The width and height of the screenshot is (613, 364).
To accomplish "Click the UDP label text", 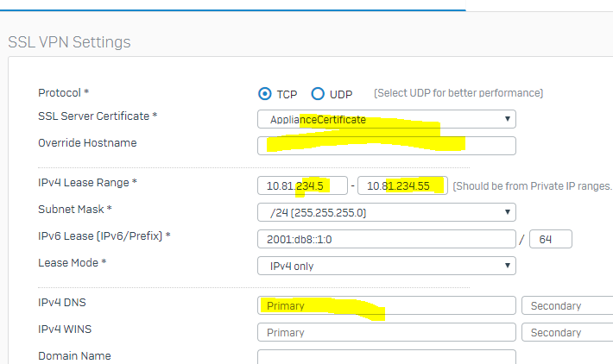I will (341, 95).
